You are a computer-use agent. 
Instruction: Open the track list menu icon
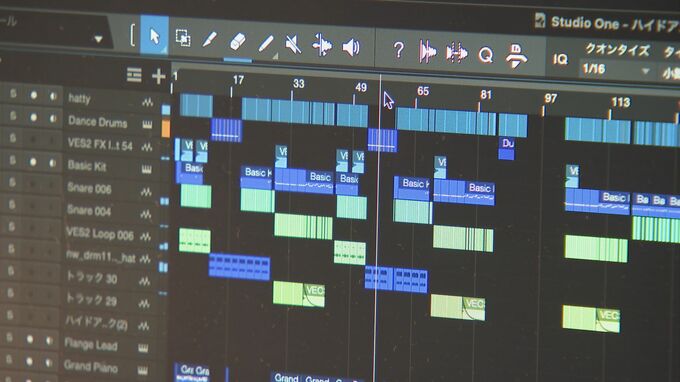click(x=134, y=75)
